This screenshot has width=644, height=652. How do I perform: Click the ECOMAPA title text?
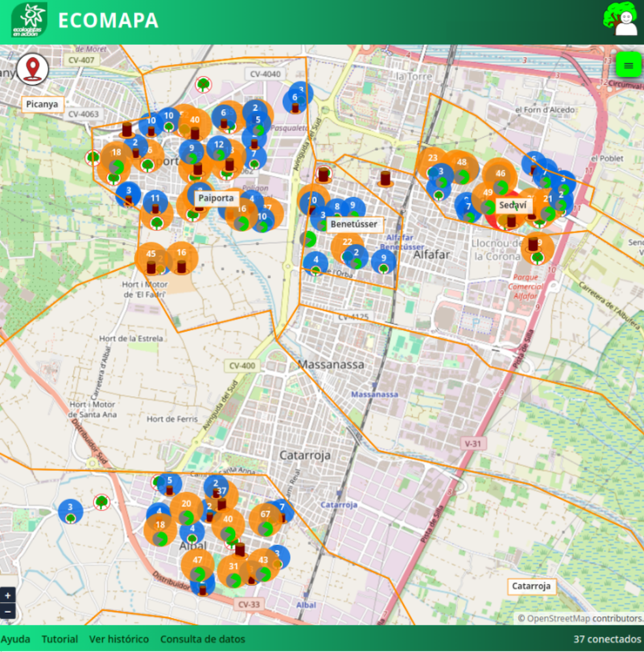(x=108, y=20)
